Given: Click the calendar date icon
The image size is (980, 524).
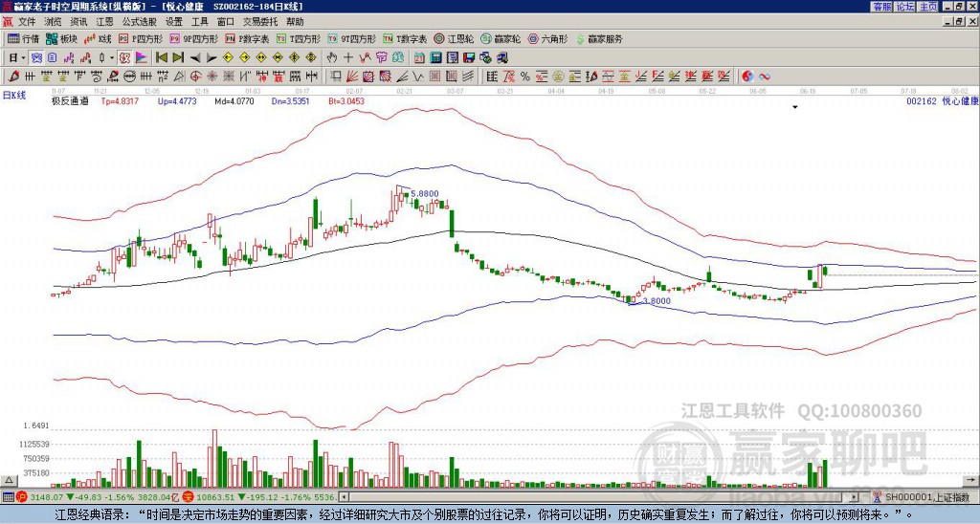Looking at the screenshot, I should click(x=419, y=58).
